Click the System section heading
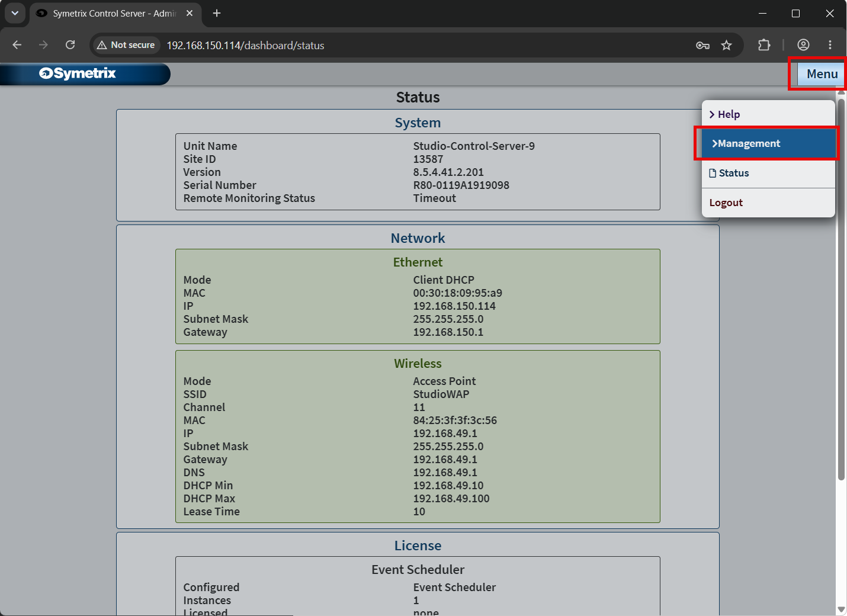847x616 pixels. [x=418, y=123]
